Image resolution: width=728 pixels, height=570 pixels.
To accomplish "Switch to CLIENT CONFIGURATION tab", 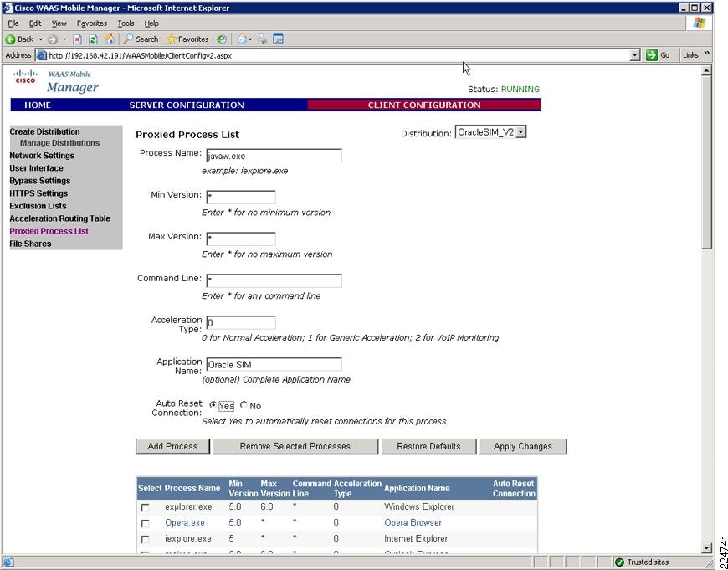I will point(424,105).
